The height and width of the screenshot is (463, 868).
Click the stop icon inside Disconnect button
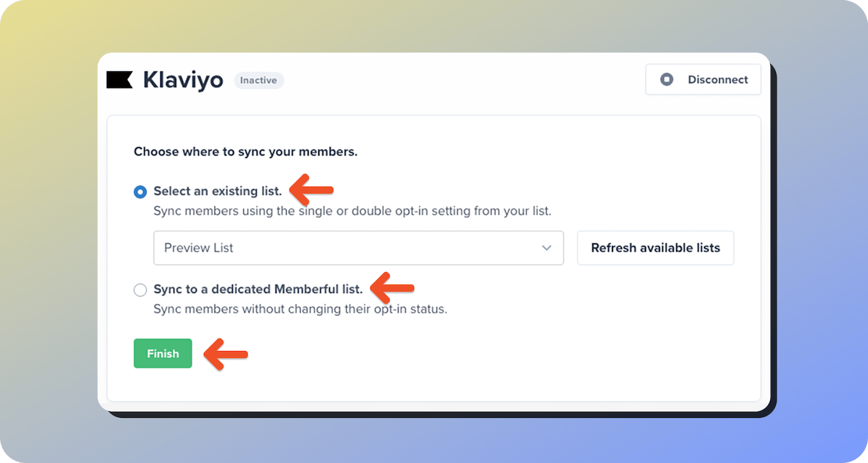click(x=666, y=80)
